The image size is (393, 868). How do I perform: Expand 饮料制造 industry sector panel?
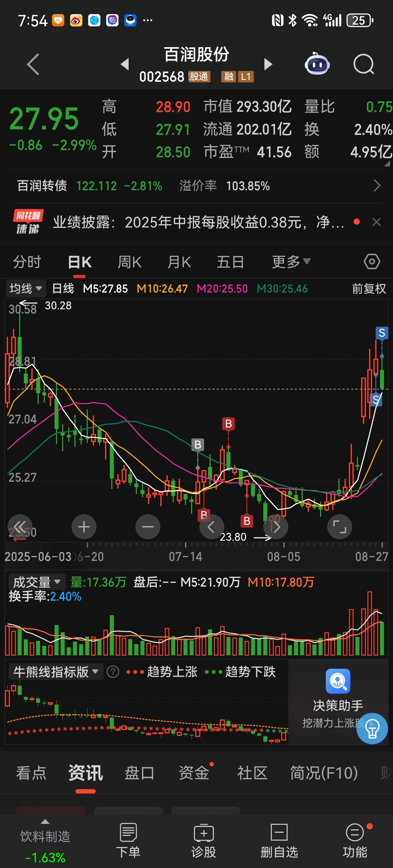coord(45,842)
